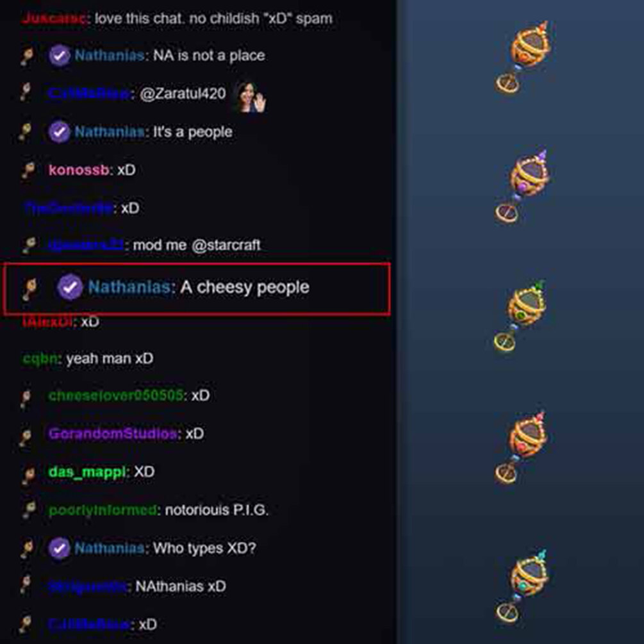This screenshot has height=644, width=644.
Task: Click the @starcraft mention in chat
Action: (226, 245)
